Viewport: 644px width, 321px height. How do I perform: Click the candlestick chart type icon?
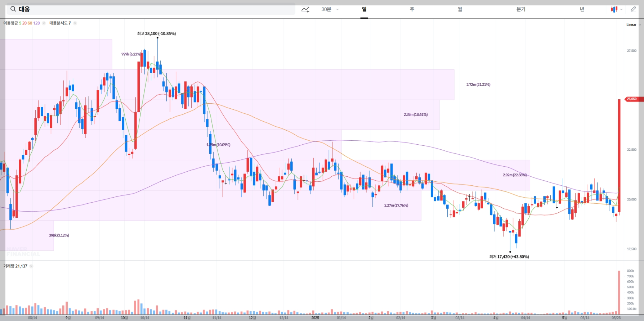[614, 9]
